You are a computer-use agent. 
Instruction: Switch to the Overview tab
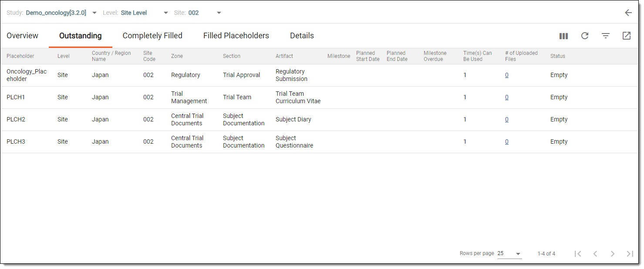(23, 36)
